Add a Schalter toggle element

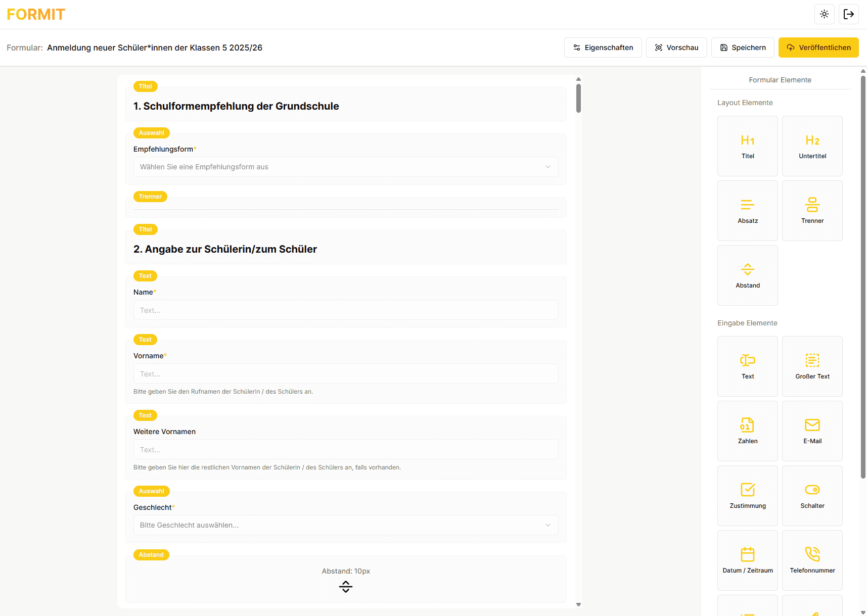[x=812, y=496]
